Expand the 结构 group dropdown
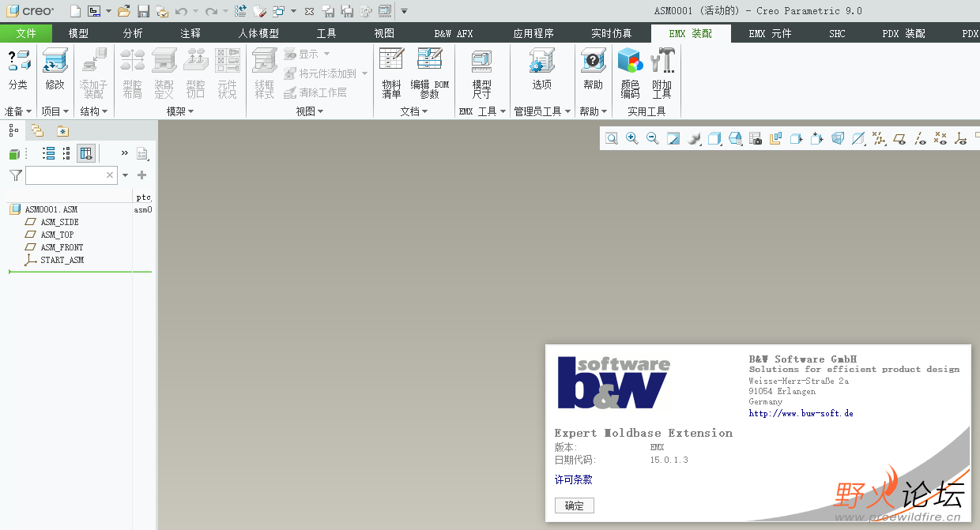 coord(94,112)
